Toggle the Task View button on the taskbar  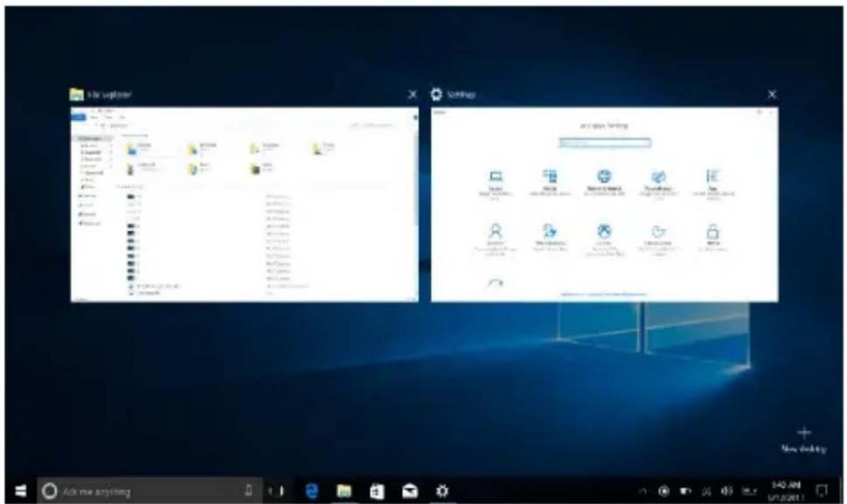(276, 490)
